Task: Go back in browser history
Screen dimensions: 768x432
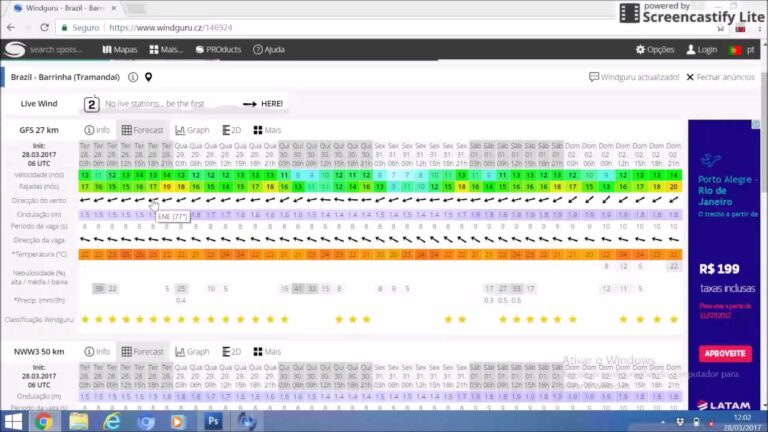Action: (11, 27)
